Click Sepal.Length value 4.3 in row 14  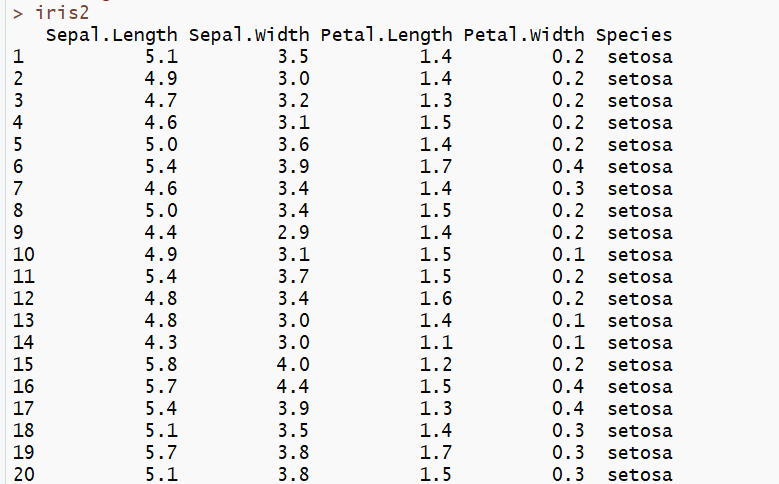161,343
